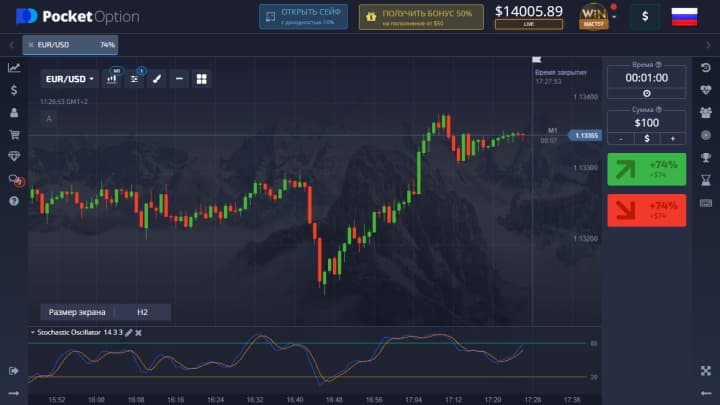Click the green buy up +74% button
The height and width of the screenshot is (405, 720).
click(x=646, y=169)
